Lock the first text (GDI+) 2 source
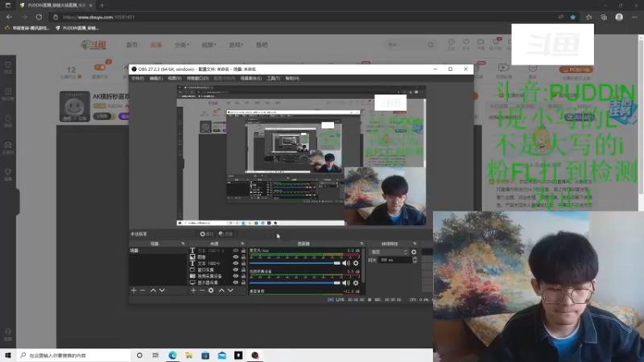The height and width of the screenshot is (362, 644). click(x=243, y=250)
